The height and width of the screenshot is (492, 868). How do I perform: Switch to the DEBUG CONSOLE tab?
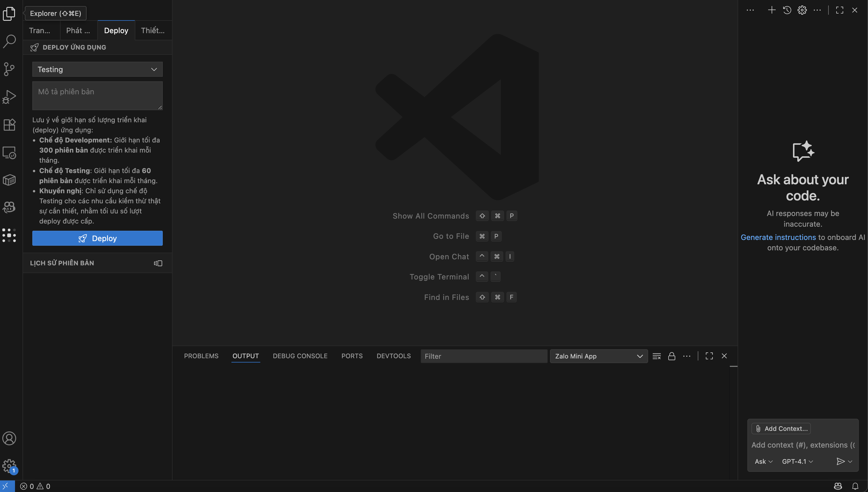pyautogui.click(x=300, y=356)
